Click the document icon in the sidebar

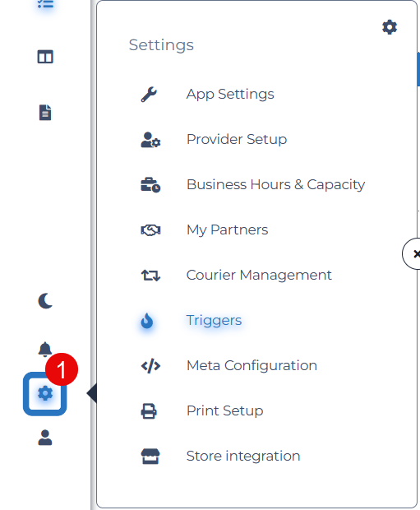tap(45, 113)
